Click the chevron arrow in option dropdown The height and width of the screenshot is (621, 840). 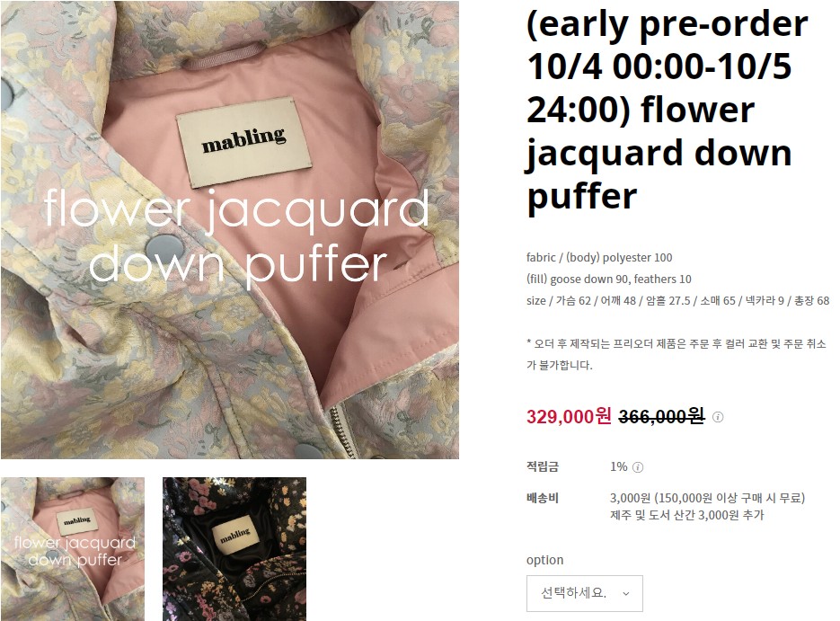[625, 594]
